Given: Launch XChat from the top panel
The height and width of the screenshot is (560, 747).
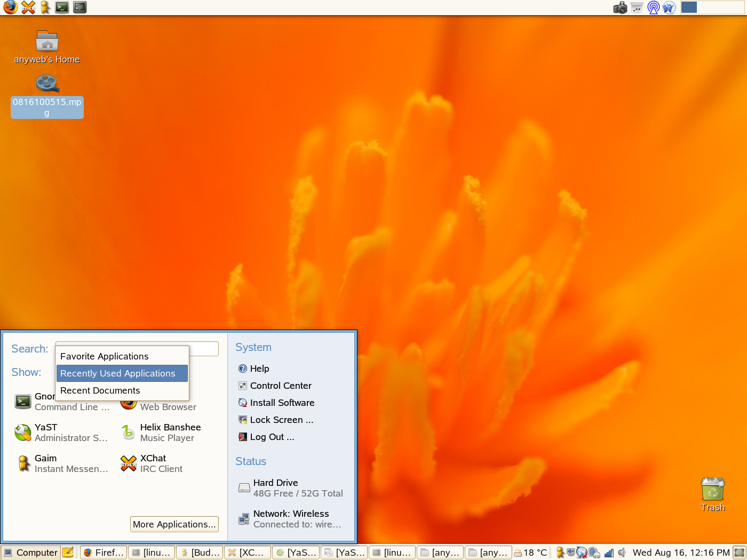Looking at the screenshot, I should point(28,7).
